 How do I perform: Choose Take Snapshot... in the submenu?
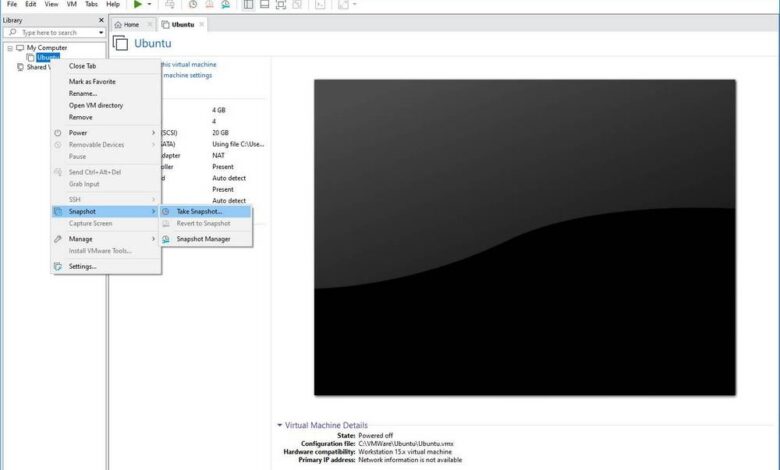(205, 211)
